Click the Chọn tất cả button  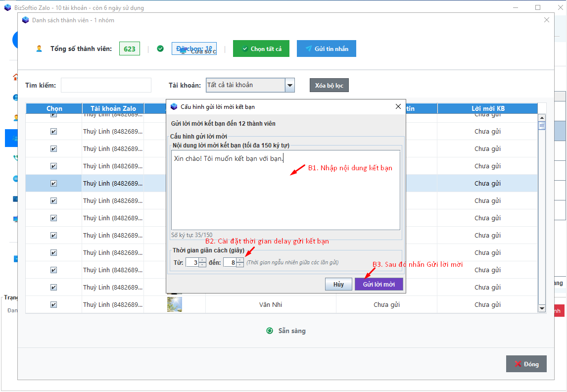point(261,49)
